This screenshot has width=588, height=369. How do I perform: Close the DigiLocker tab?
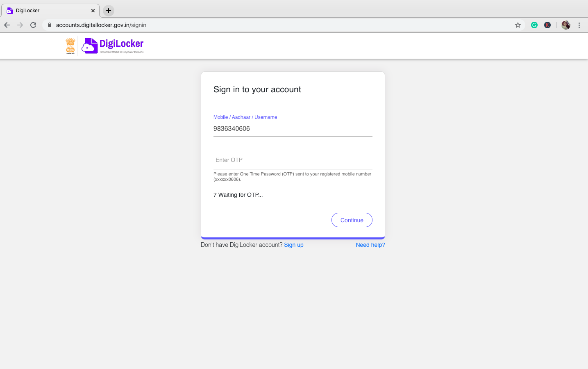pos(93,11)
